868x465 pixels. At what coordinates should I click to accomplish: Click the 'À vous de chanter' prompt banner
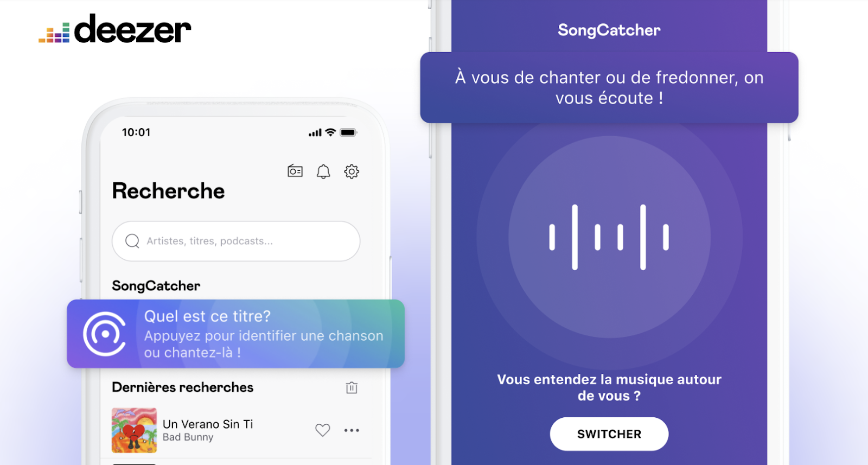pos(609,87)
